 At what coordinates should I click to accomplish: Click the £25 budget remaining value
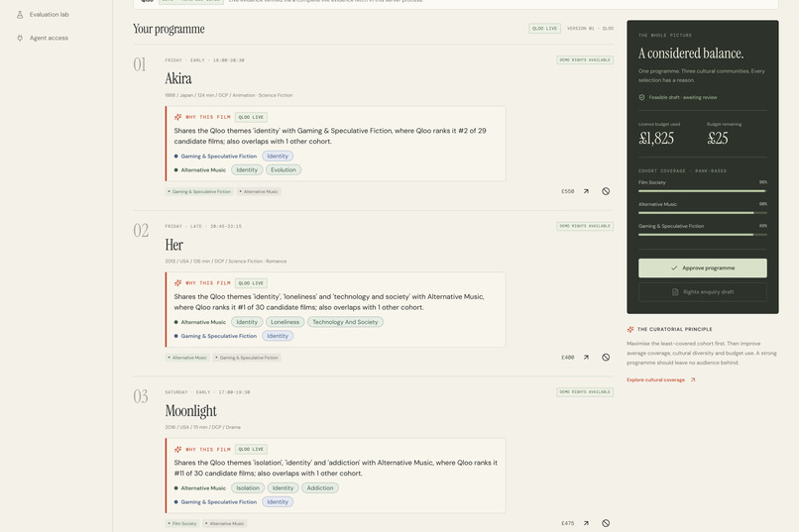[718, 139]
